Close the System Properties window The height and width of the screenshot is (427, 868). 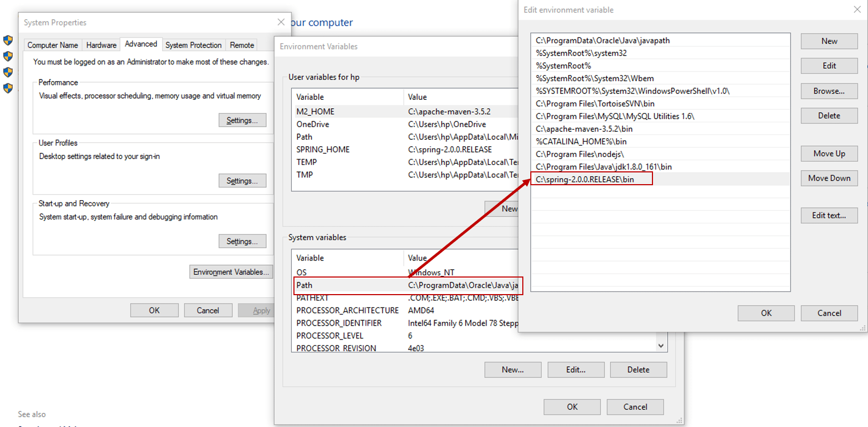pos(281,22)
